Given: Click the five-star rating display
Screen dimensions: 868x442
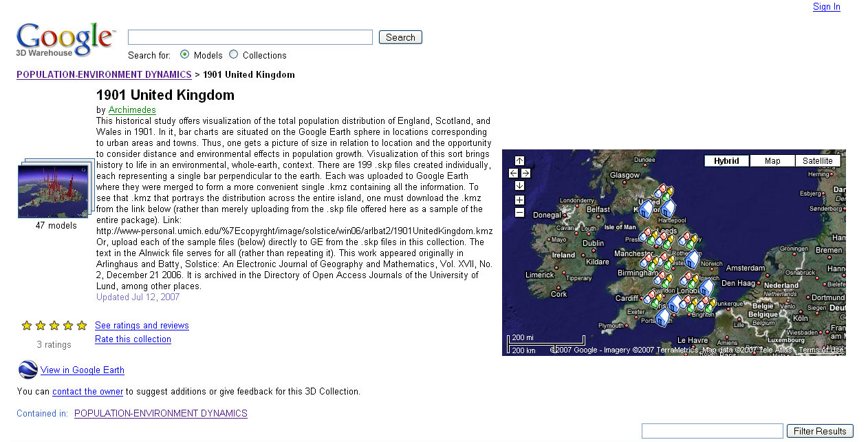Looking at the screenshot, I should pos(54,326).
